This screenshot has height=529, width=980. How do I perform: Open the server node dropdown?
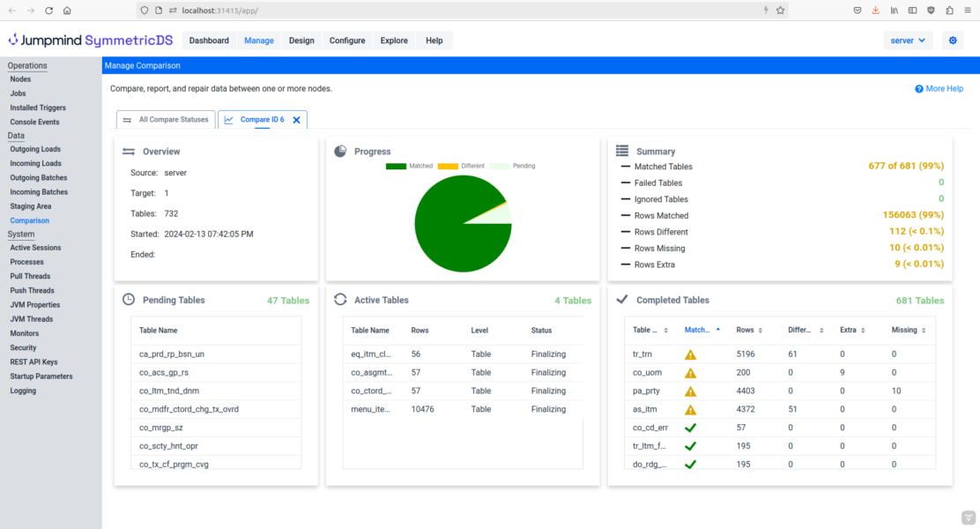908,41
